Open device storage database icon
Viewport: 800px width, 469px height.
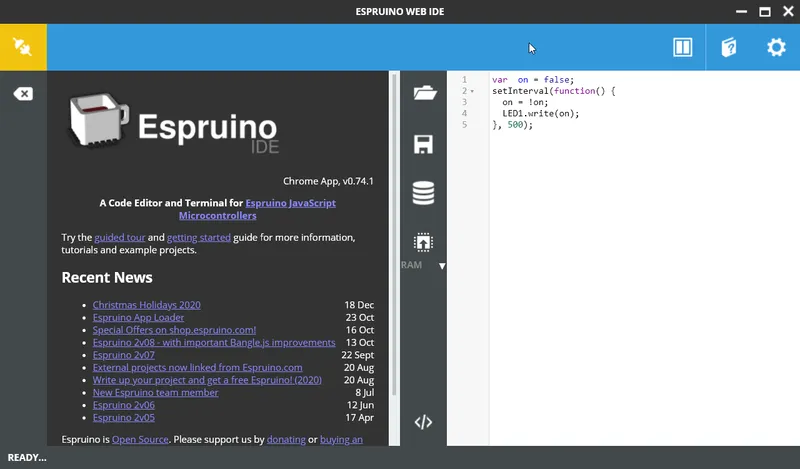(x=423, y=193)
